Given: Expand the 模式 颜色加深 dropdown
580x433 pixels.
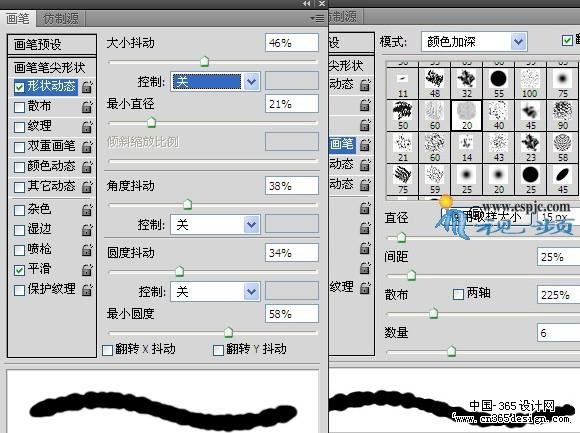Looking at the screenshot, I should coord(474,42).
